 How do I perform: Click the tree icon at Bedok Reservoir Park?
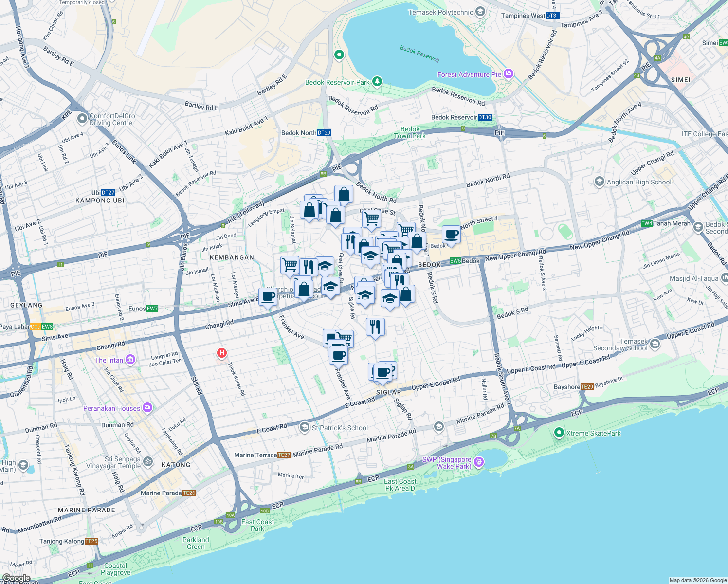tap(376, 82)
